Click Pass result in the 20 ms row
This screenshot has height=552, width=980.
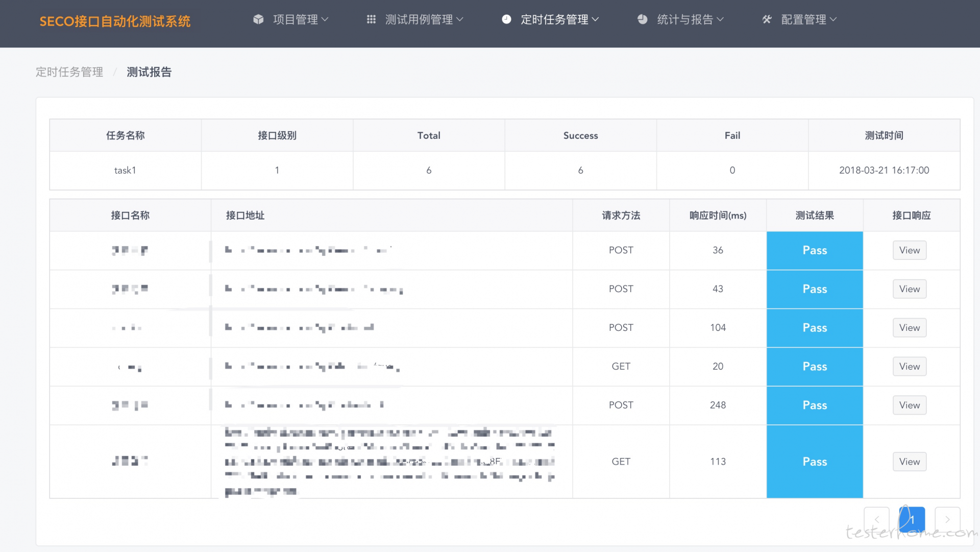pos(815,367)
